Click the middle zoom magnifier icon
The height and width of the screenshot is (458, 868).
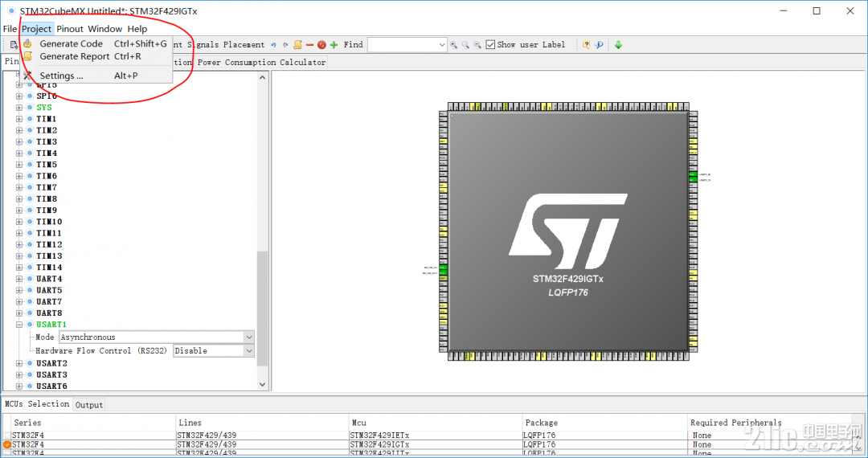click(x=465, y=45)
